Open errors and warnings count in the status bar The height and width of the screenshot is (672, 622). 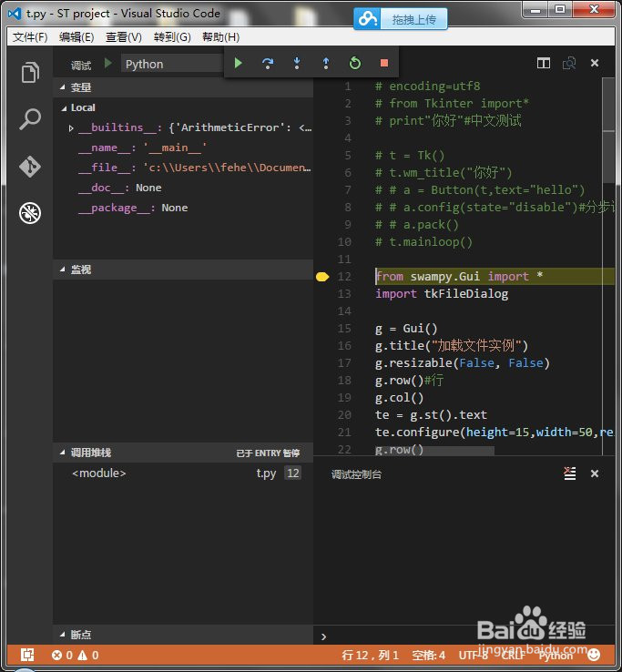(75, 655)
